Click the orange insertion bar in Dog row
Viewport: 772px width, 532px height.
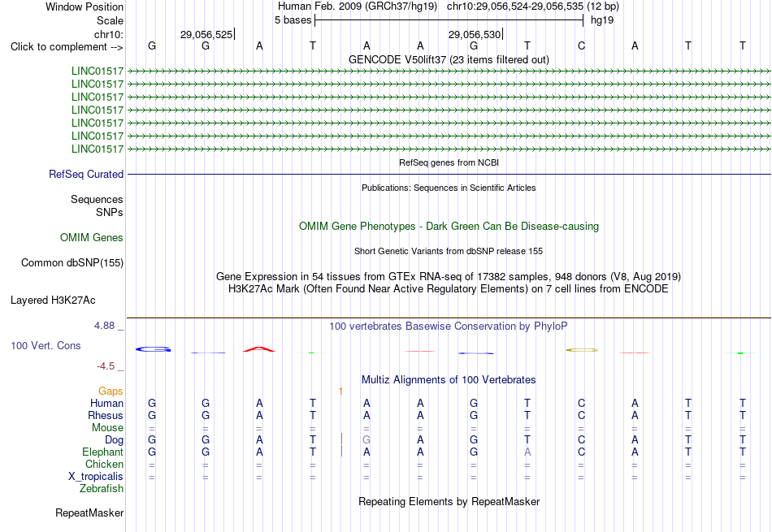point(341,439)
